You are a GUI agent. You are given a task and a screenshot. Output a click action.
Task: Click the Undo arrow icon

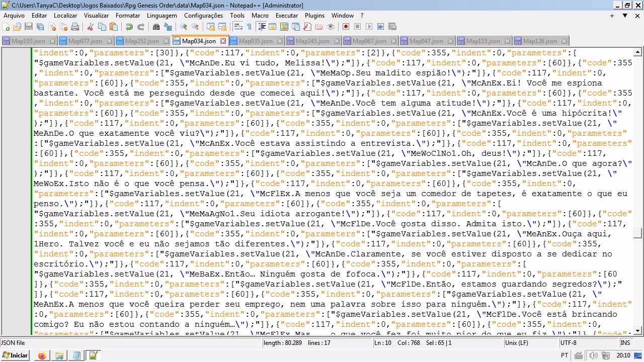pos(129,27)
